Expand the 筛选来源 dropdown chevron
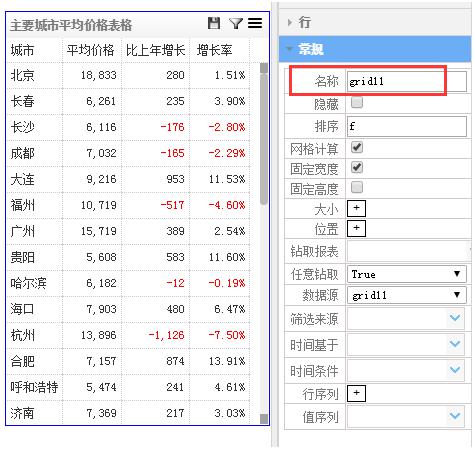Image resolution: width=474 pixels, height=449 pixels. 455,318
